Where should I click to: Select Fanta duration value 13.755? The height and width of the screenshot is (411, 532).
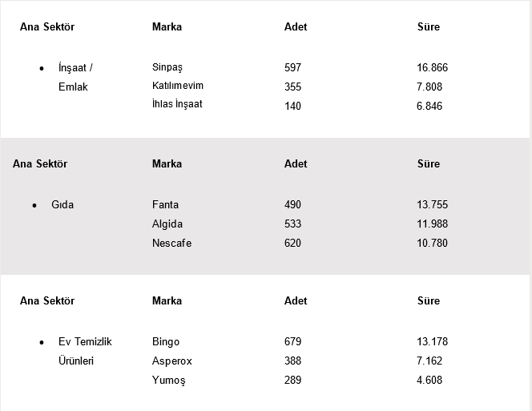pyautogui.click(x=433, y=204)
